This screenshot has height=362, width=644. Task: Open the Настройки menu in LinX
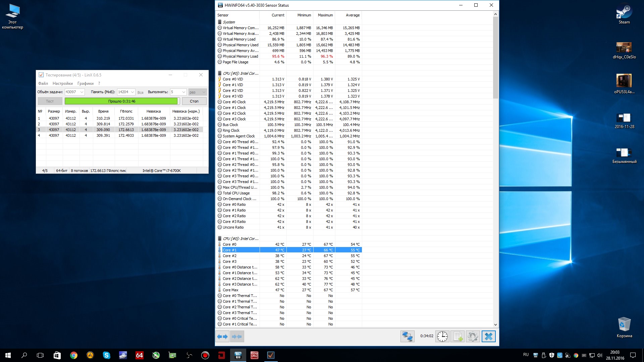click(x=62, y=83)
